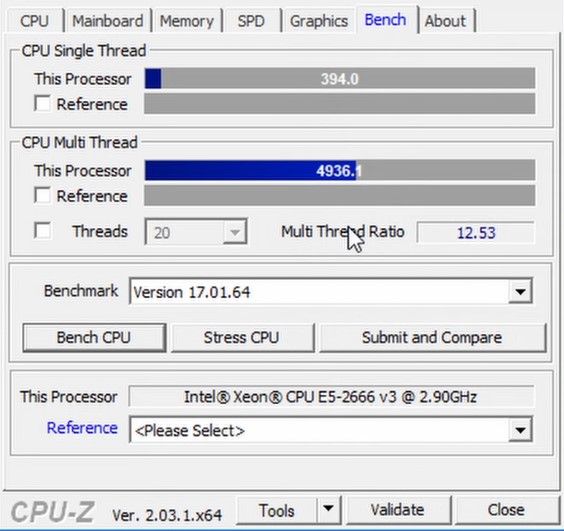Viewport: 564px width, 531px height.
Task: Click the Single Thread This Processor score bar
Action: 340,78
